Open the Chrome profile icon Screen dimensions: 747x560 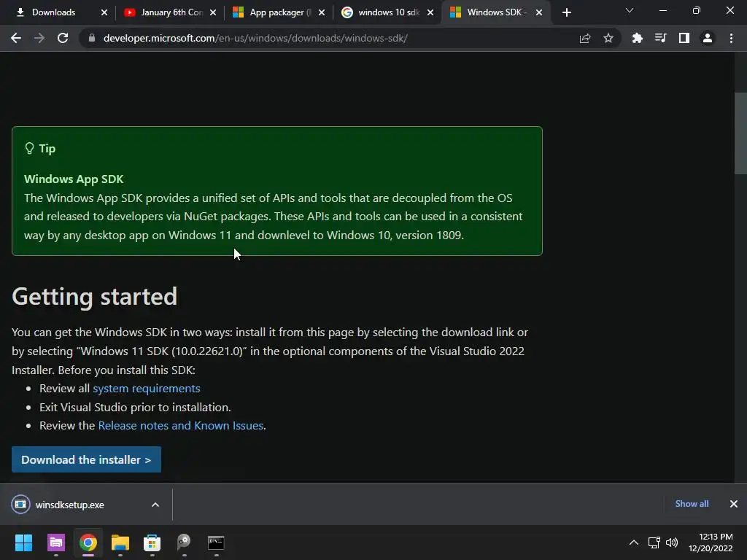(708, 38)
